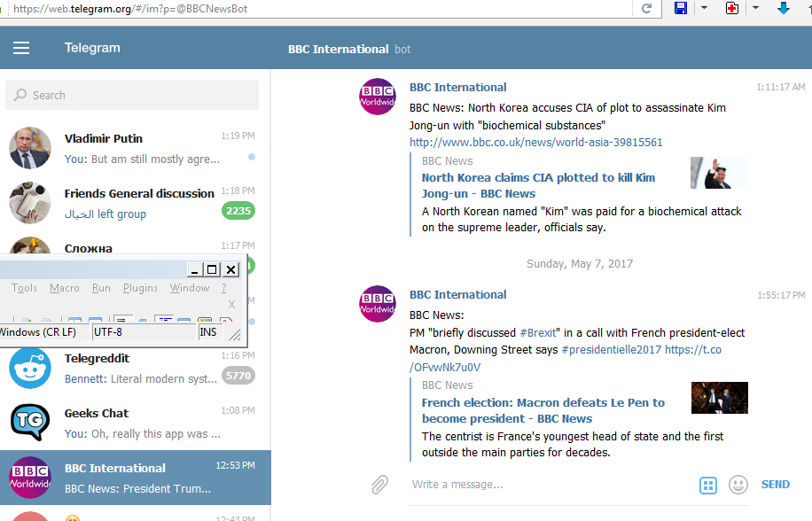Click UTF-8 encoding status bar field
The image size is (812, 521).
coord(144,332)
